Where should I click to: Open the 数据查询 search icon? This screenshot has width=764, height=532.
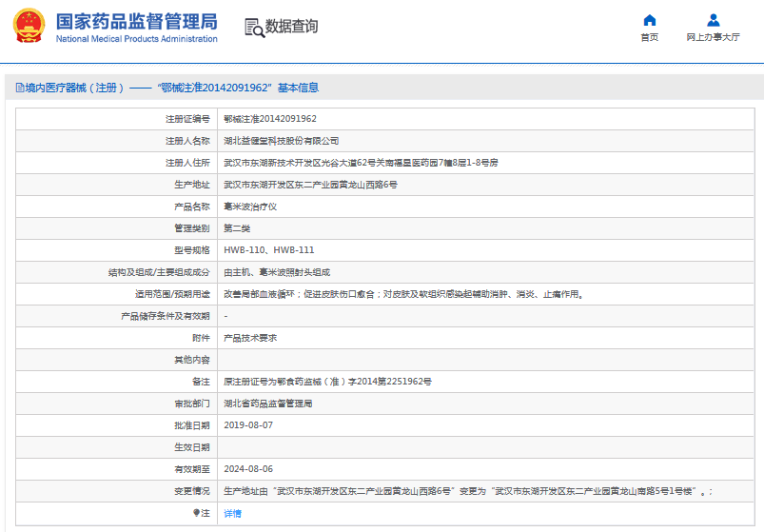[x=254, y=28]
